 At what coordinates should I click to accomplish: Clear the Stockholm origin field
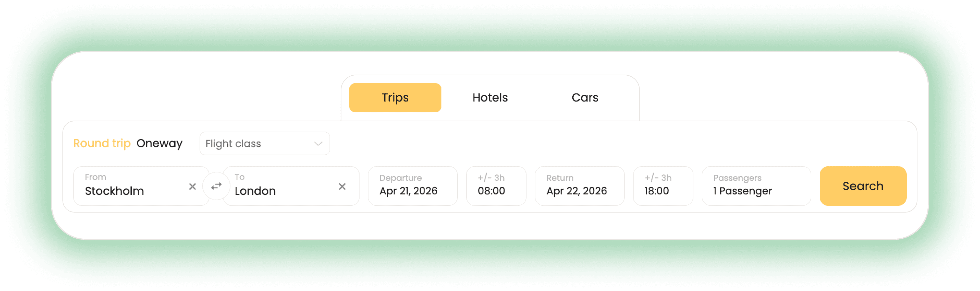pyautogui.click(x=192, y=186)
